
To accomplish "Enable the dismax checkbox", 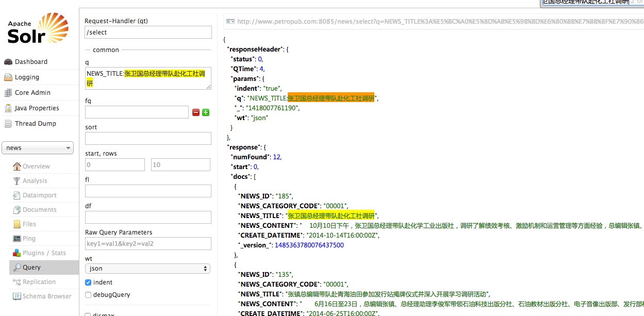I will coord(88,314).
